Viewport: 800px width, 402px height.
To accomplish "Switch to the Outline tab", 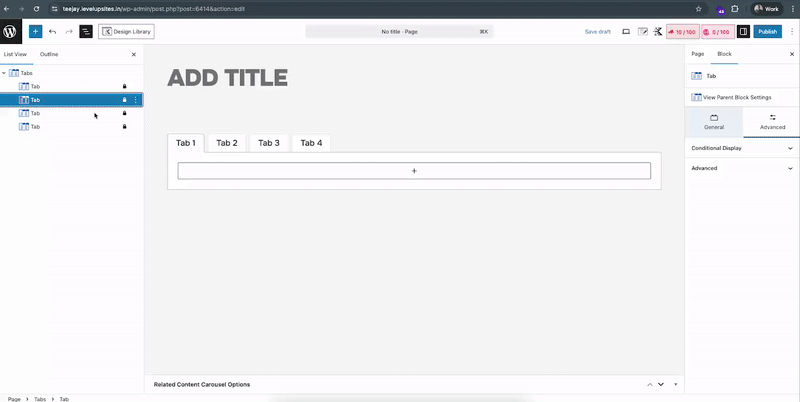I will pyautogui.click(x=49, y=54).
